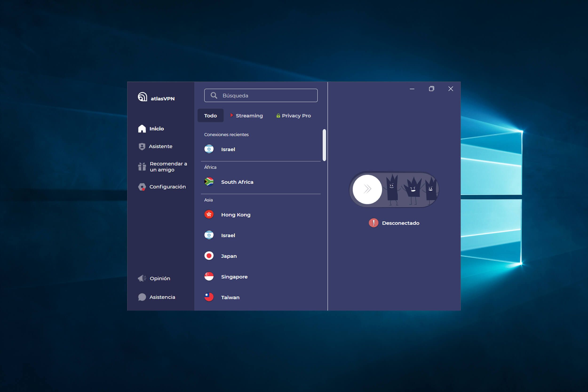Image resolution: width=588 pixels, height=392 pixels.
Task: Select Israel label under Asia
Action: coord(228,235)
